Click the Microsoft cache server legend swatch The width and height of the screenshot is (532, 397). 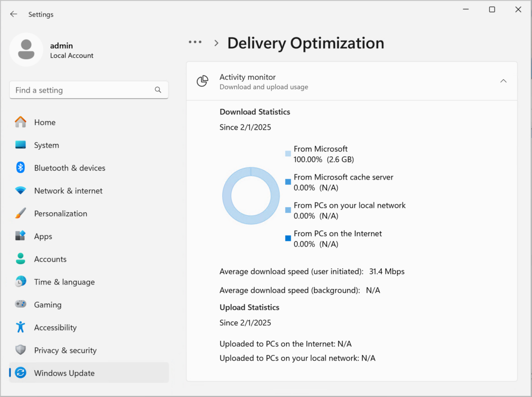pos(288,182)
